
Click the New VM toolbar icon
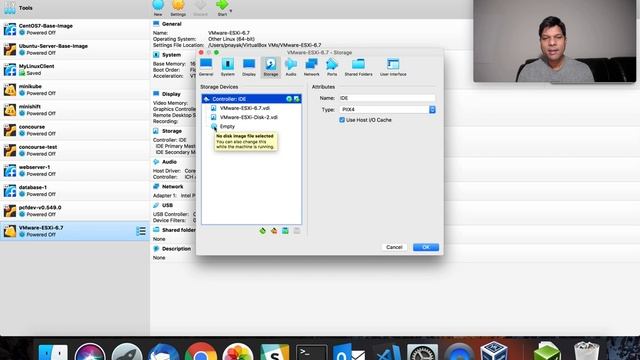(x=158, y=7)
